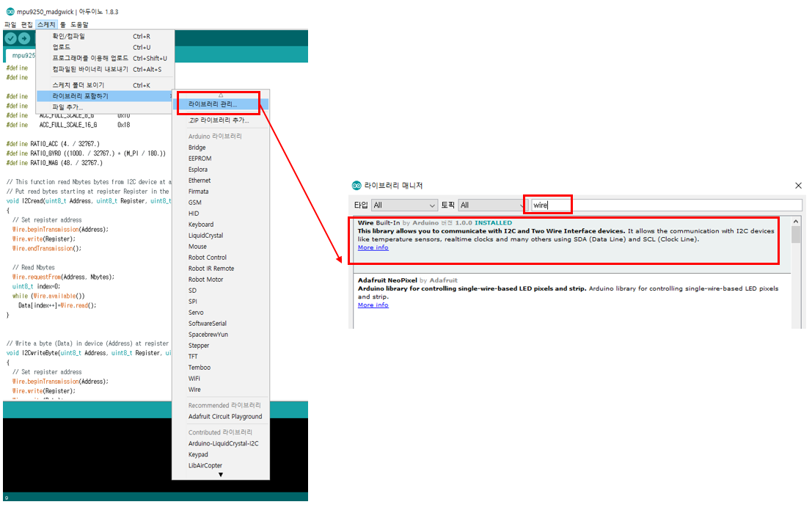Choose 프로그래머를 이용해 업로드
812x510 pixels.
tap(105, 58)
